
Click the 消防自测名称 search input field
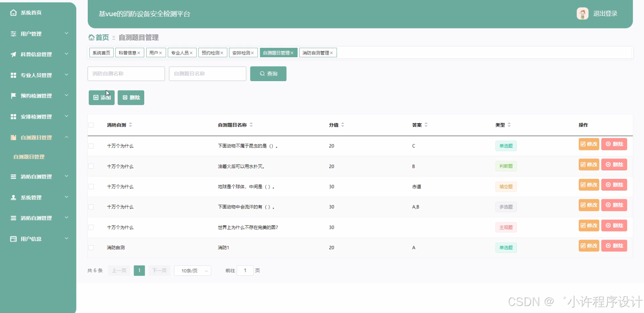(126, 74)
